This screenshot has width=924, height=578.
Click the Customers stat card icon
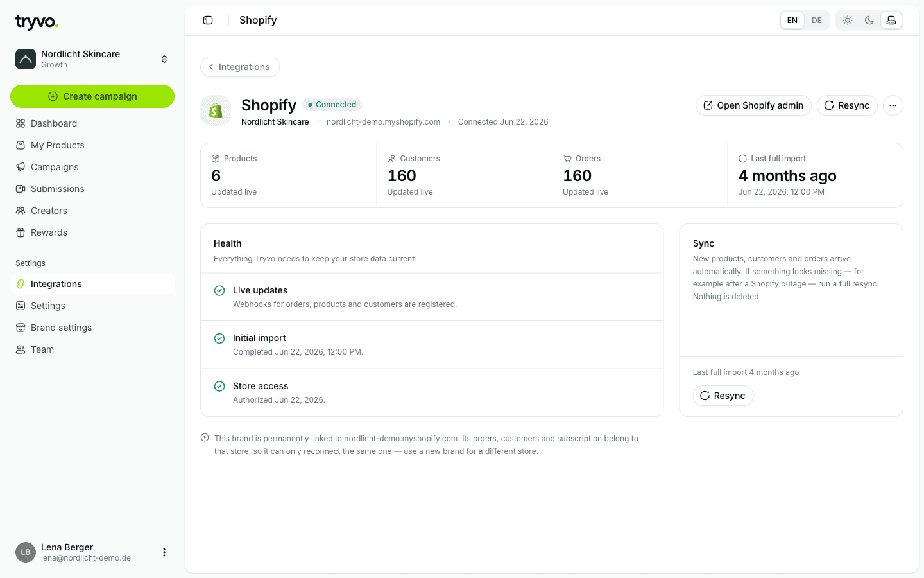(x=391, y=159)
